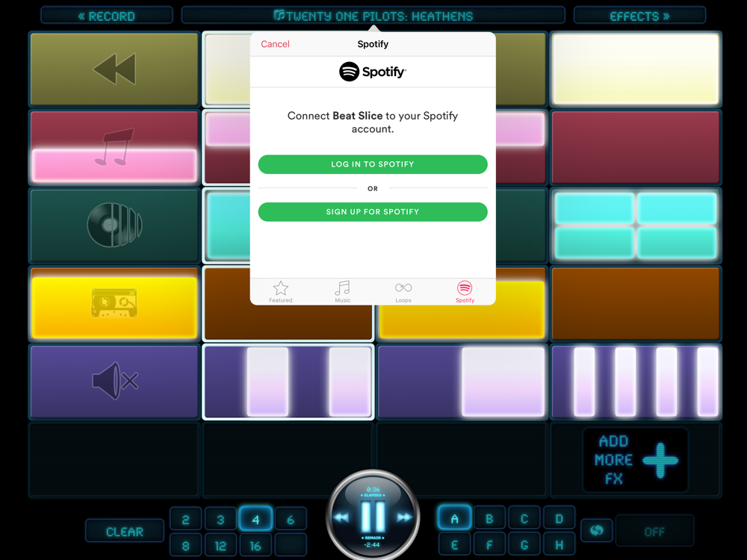
Task: Select bank A
Action: coord(454,518)
